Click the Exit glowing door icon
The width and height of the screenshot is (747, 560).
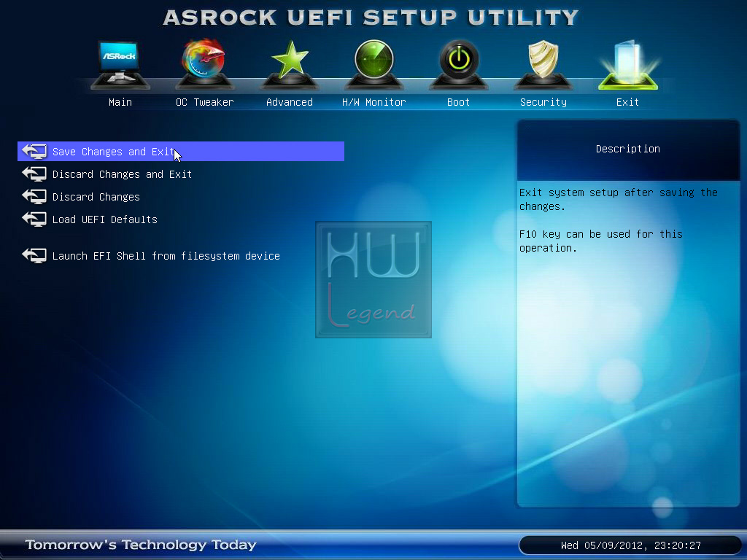tap(628, 65)
